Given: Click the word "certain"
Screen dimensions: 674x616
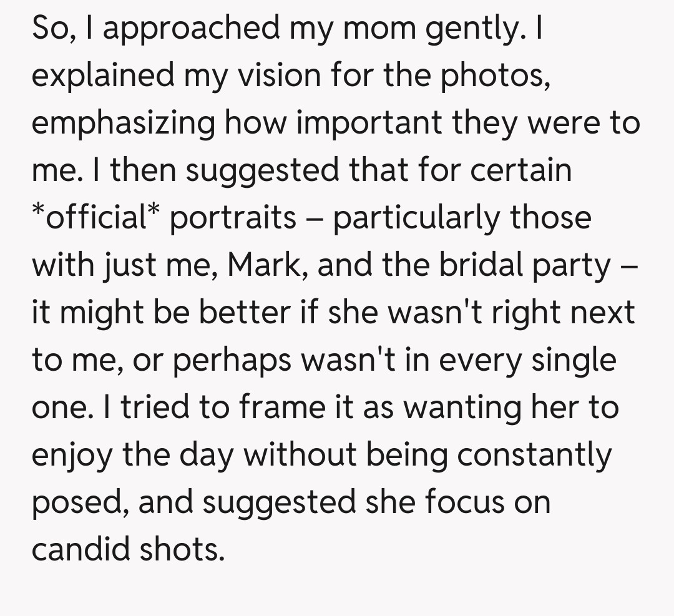Looking at the screenshot, I should coord(520,171).
